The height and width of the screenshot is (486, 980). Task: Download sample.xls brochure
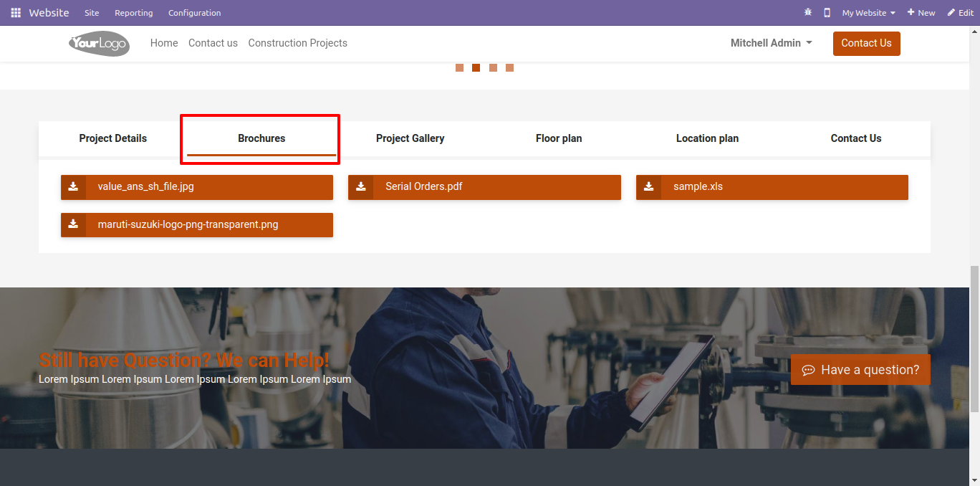[772, 187]
